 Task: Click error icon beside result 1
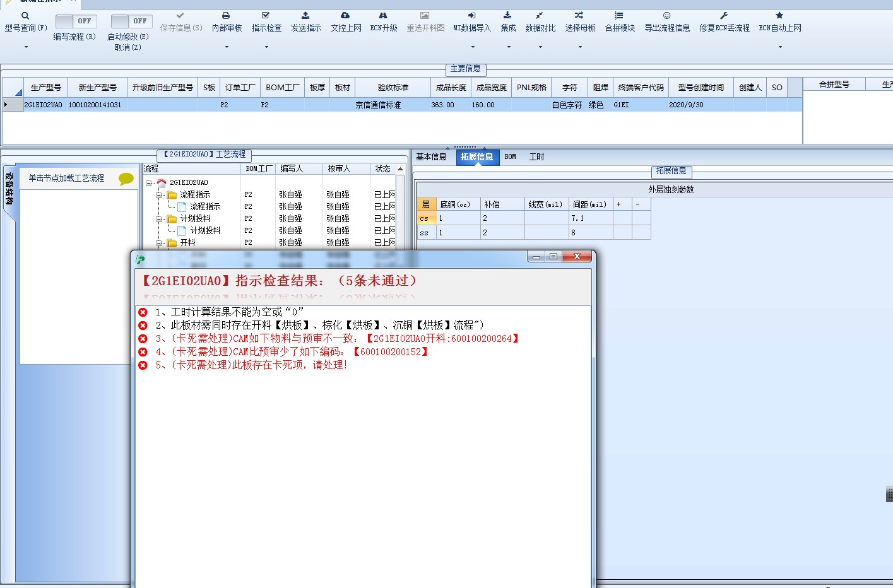(143, 312)
